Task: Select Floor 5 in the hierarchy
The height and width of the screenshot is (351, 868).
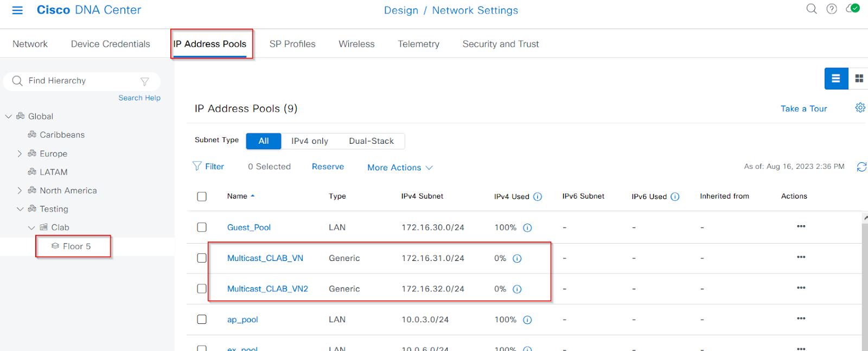Action: point(76,246)
